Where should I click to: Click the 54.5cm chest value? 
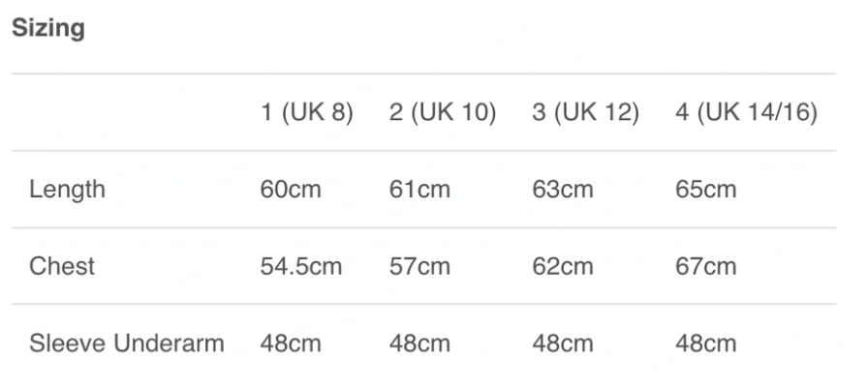(301, 266)
